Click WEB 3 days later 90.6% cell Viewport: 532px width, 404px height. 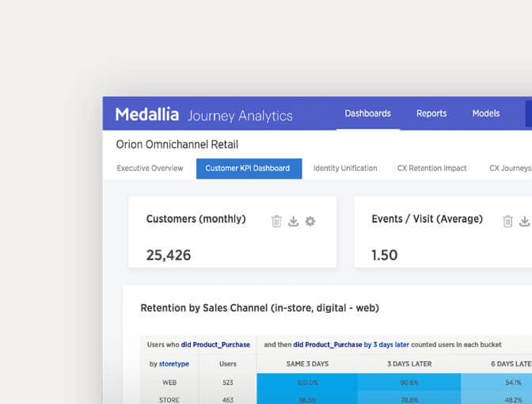coord(409,383)
